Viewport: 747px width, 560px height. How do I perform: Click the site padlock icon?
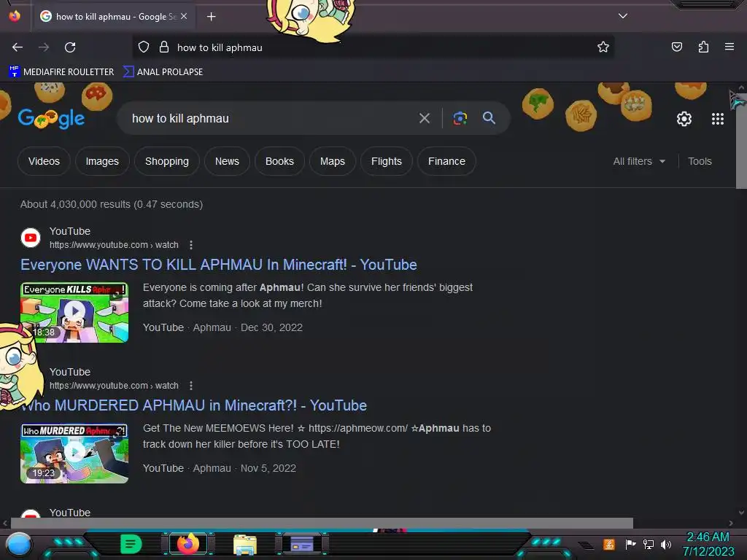pos(164,47)
